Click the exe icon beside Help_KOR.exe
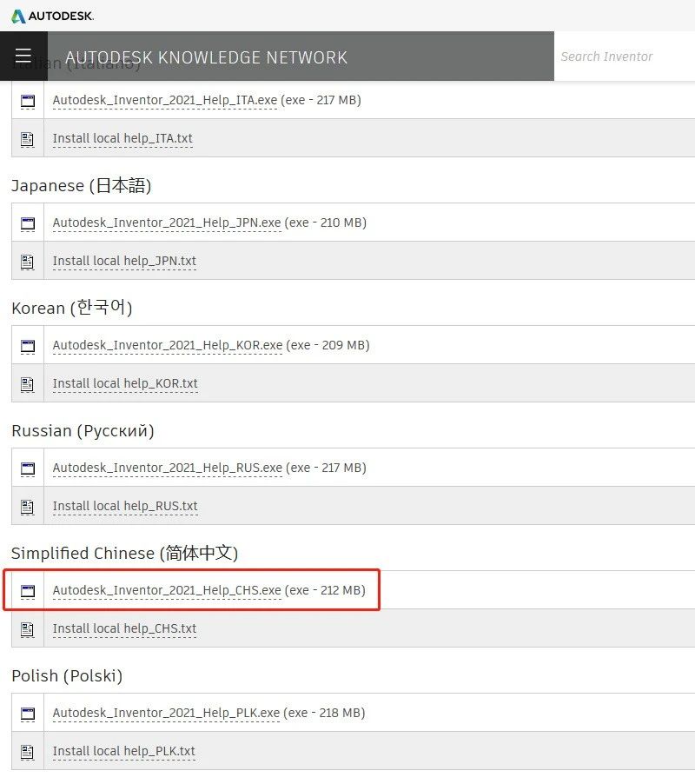This screenshot has height=784, width=695. coord(28,346)
